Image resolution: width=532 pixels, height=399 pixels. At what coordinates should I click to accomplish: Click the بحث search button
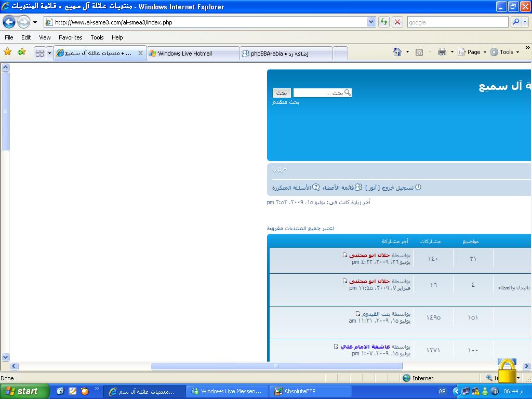tap(282, 93)
